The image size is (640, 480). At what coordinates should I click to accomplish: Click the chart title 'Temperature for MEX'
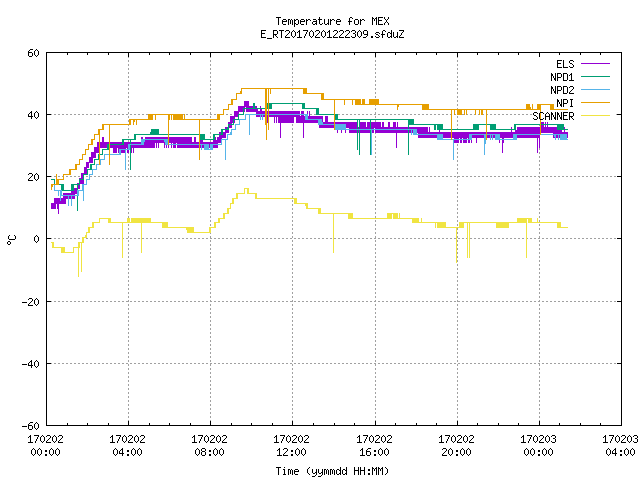pos(332,21)
